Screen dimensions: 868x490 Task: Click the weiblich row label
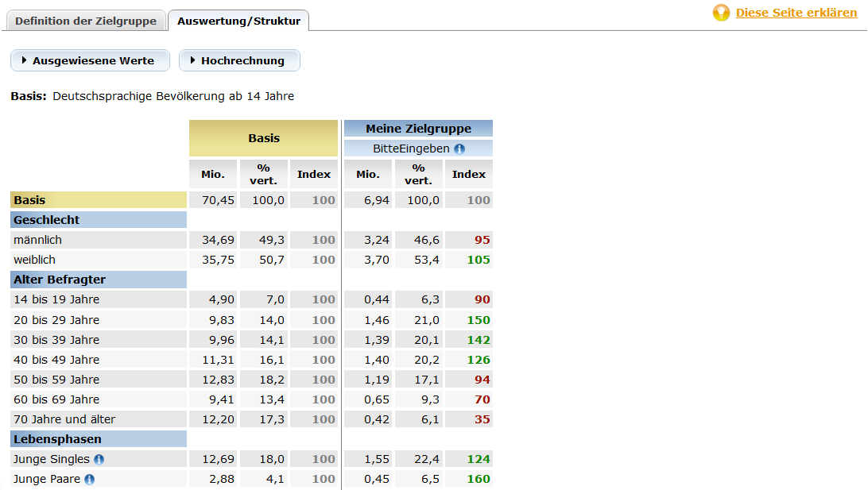(35, 260)
